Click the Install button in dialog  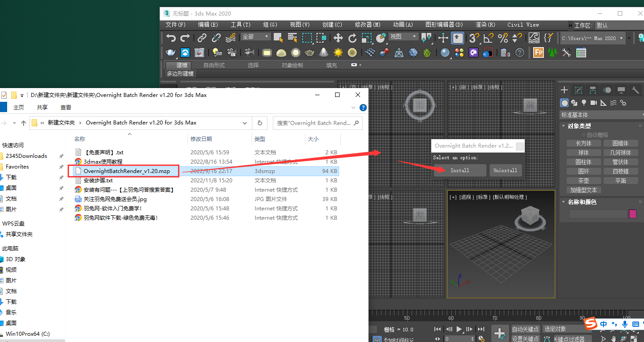click(460, 170)
